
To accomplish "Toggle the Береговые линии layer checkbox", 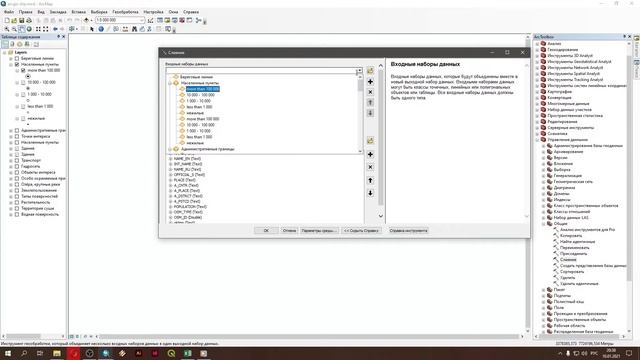I will click(17, 58).
